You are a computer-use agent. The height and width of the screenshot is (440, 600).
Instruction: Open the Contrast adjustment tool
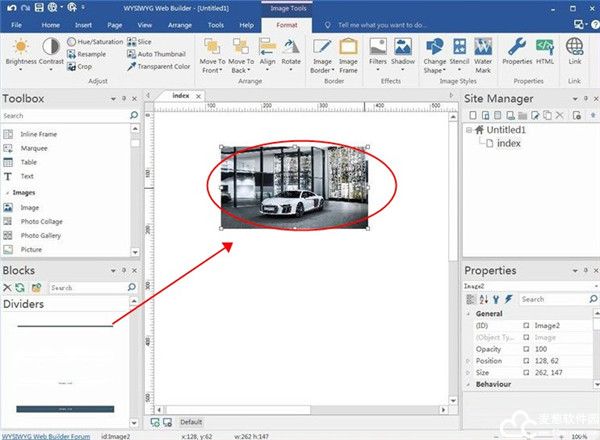(x=51, y=54)
